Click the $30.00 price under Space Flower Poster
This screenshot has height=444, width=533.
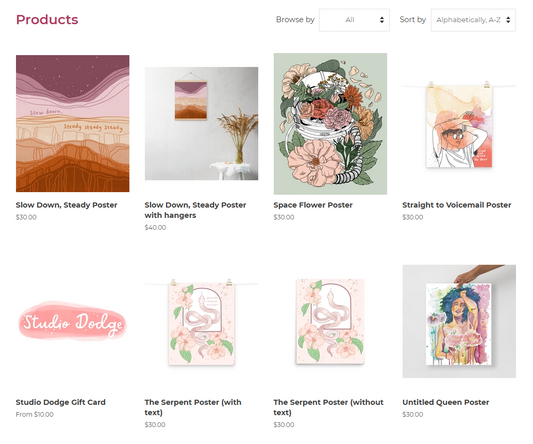tap(284, 217)
